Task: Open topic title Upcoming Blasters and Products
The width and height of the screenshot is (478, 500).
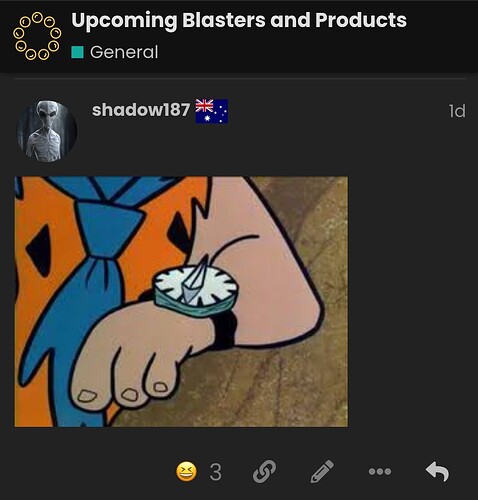Action: (x=239, y=20)
